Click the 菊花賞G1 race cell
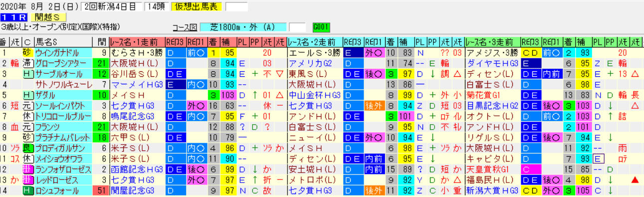644x197 pixels. coord(493,95)
